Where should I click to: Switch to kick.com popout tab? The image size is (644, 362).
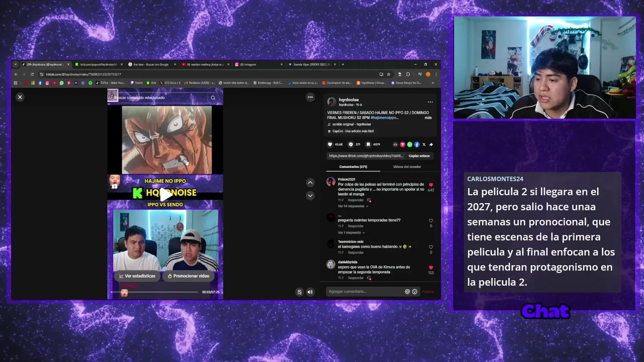[98, 64]
